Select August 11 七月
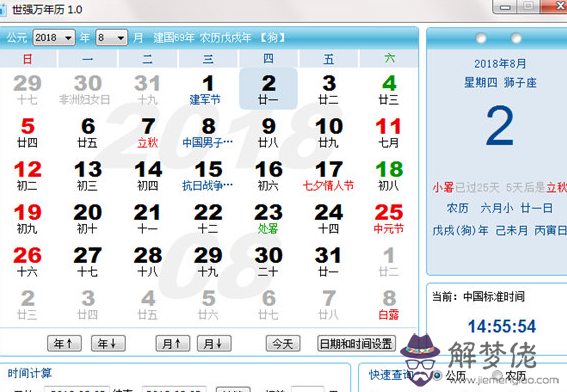The image size is (567, 392). (389, 132)
